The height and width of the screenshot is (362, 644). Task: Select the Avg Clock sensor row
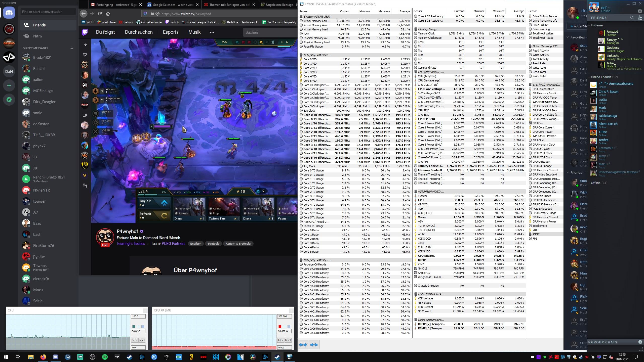[355, 166]
